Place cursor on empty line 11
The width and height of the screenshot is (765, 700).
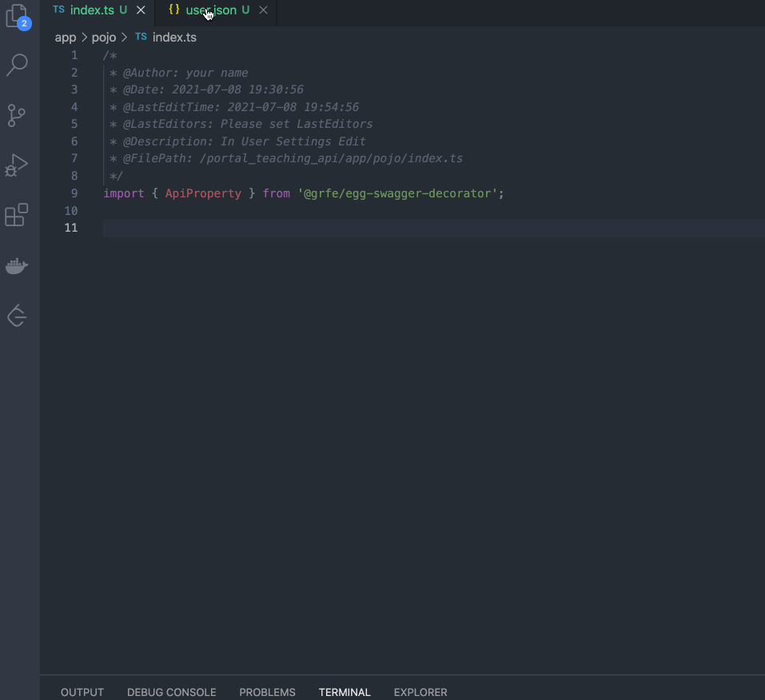pos(434,228)
